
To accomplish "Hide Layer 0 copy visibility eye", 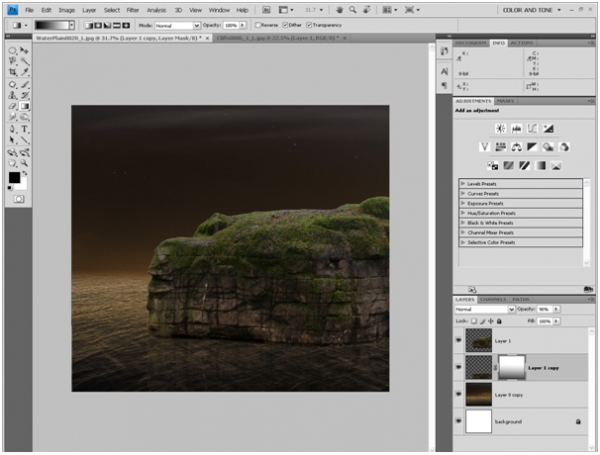I will click(x=458, y=394).
